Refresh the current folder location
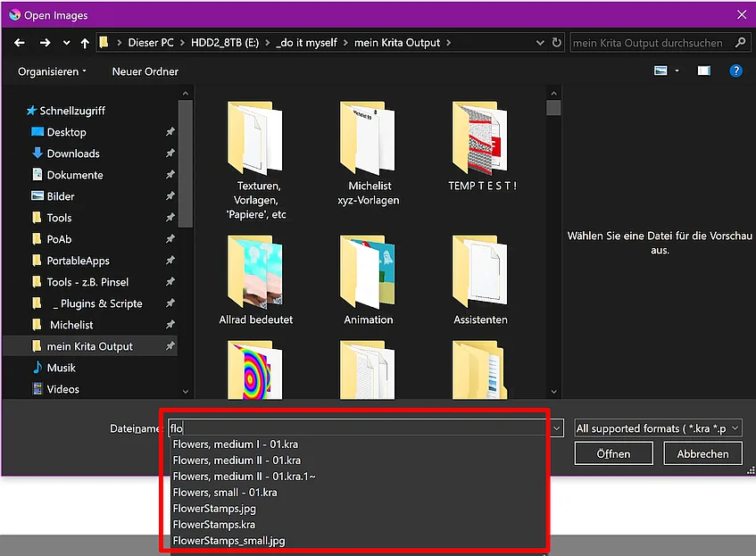Image resolution: width=756 pixels, height=556 pixels. [x=556, y=43]
